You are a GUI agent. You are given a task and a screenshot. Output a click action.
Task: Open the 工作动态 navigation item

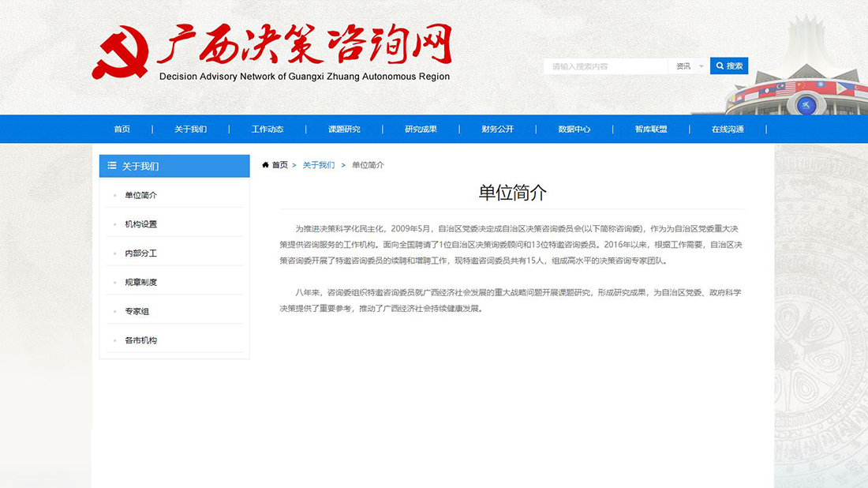coord(268,129)
